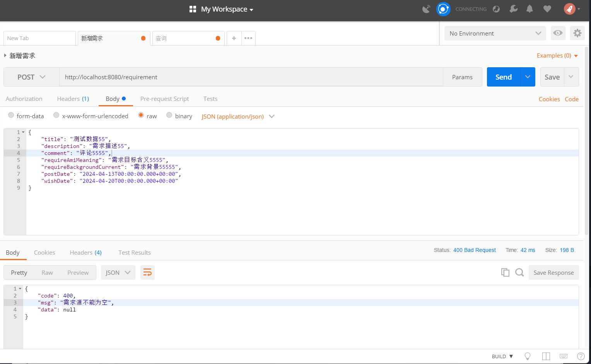Click the request URL input field
Image resolution: width=591 pixels, height=364 pixels.
tap(251, 77)
